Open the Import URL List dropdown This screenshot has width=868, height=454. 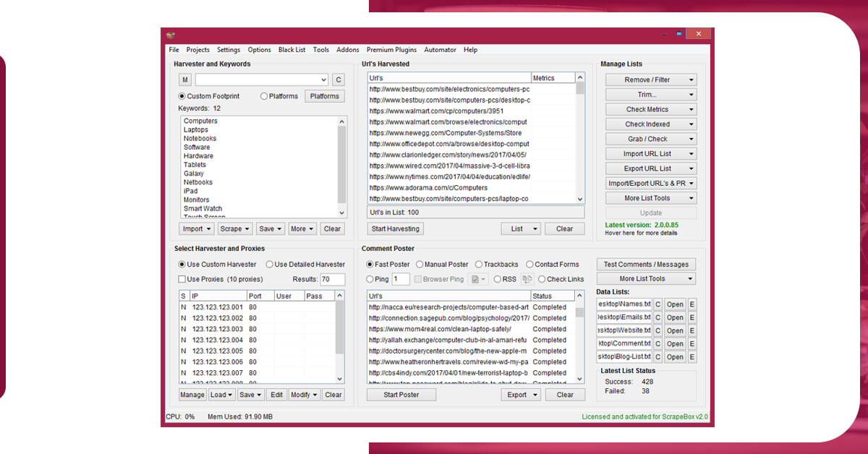tap(651, 154)
